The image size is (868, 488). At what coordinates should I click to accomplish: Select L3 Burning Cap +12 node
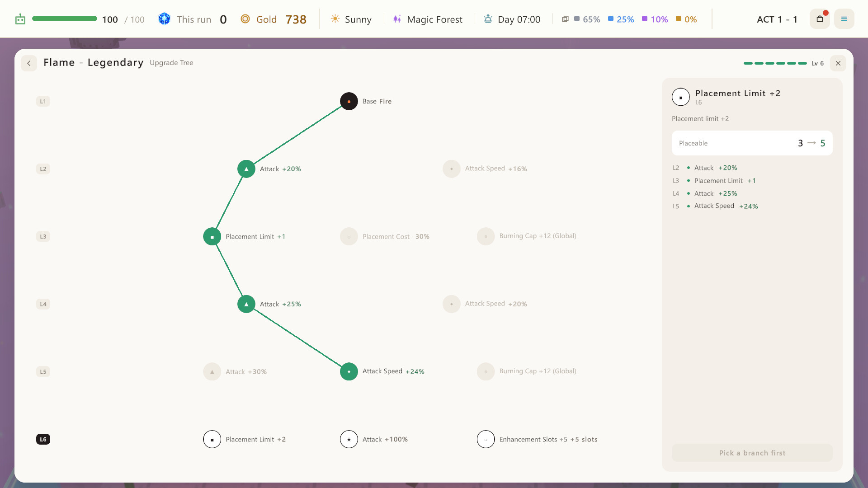click(x=486, y=236)
